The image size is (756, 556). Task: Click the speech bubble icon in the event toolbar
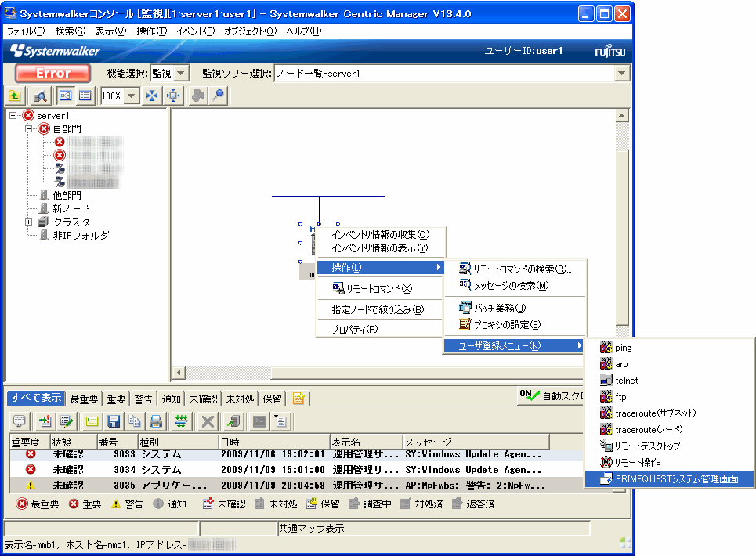pyautogui.click(x=20, y=421)
